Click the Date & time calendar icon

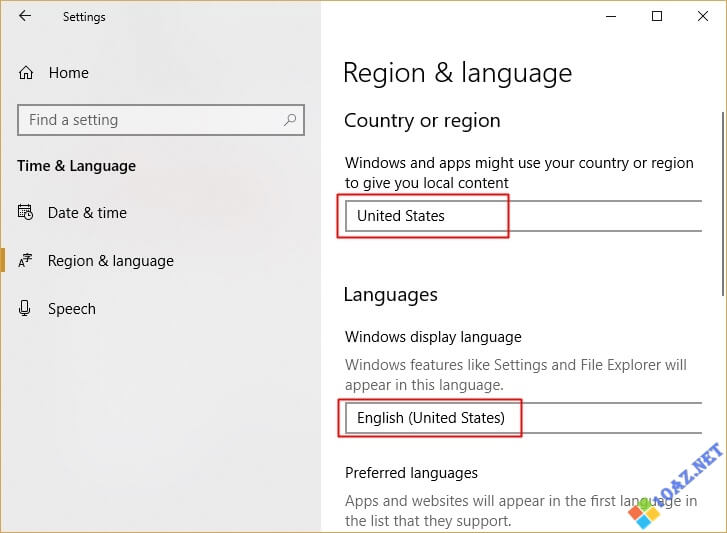[x=25, y=213]
